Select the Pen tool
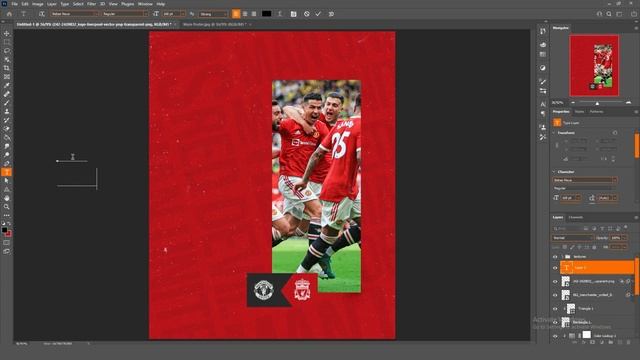The width and height of the screenshot is (640, 360). click(7, 163)
